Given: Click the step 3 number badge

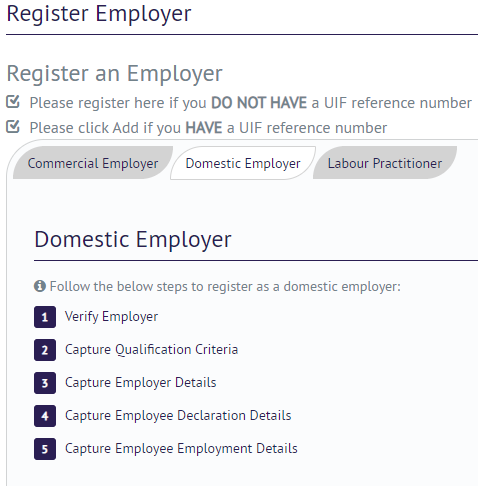Looking at the screenshot, I should pyautogui.click(x=45, y=383).
